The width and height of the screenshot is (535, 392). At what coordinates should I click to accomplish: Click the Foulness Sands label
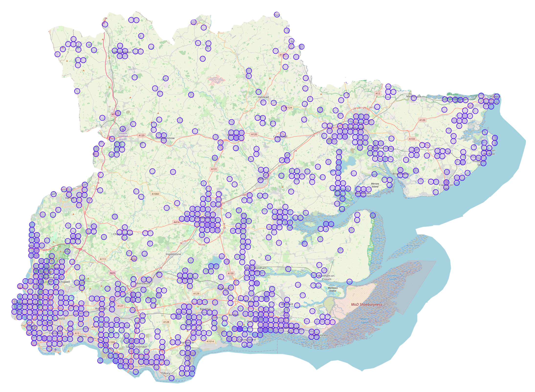pos(393,277)
